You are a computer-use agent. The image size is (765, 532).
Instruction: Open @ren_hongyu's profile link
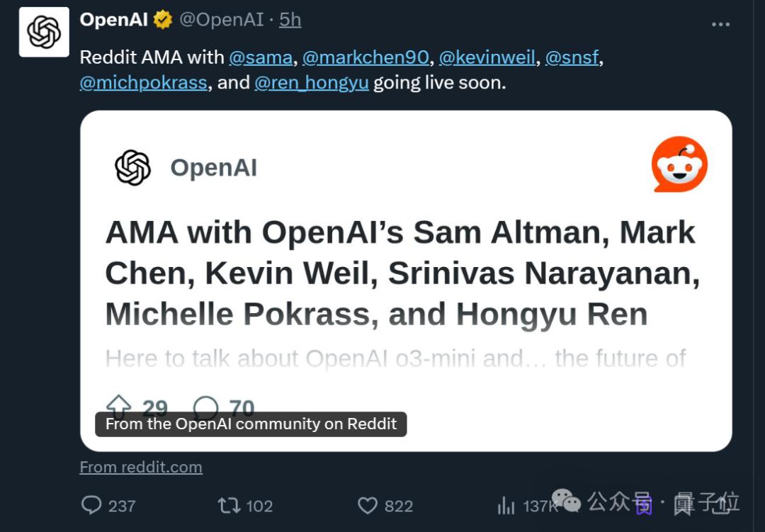[x=312, y=82]
